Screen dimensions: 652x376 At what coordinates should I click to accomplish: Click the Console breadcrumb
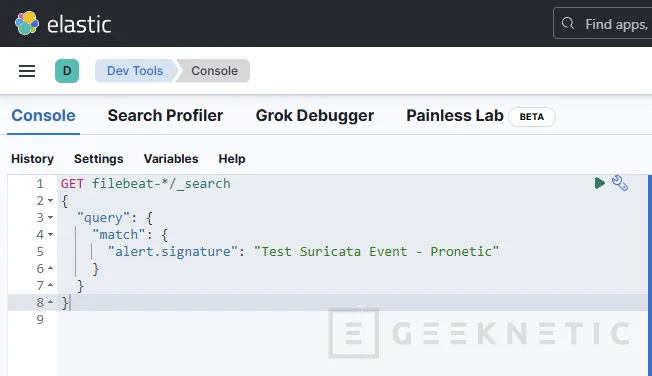coord(214,71)
